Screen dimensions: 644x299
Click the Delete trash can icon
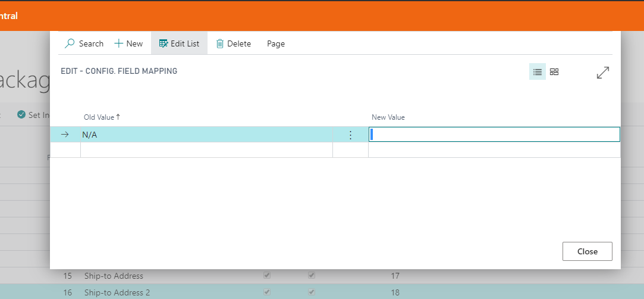pos(220,43)
